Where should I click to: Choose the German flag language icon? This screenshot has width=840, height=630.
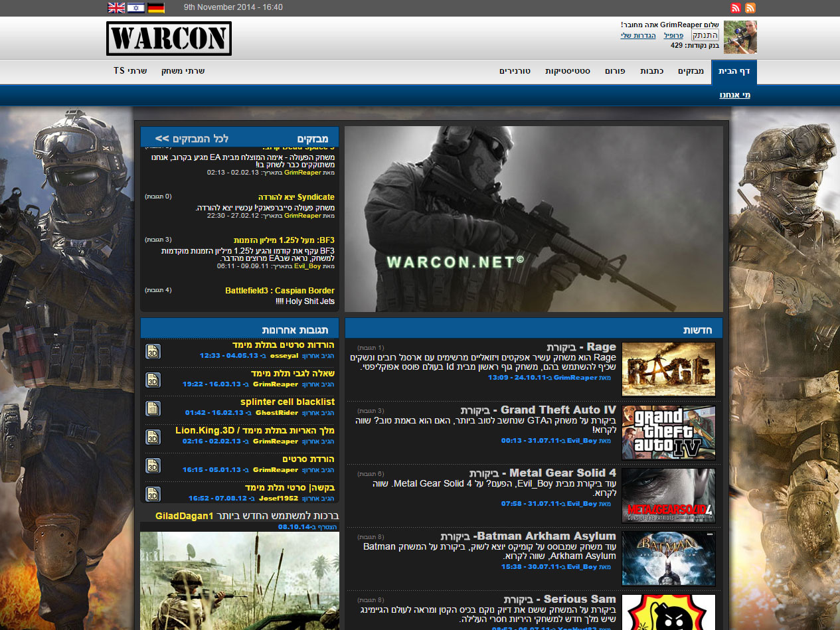click(x=156, y=8)
